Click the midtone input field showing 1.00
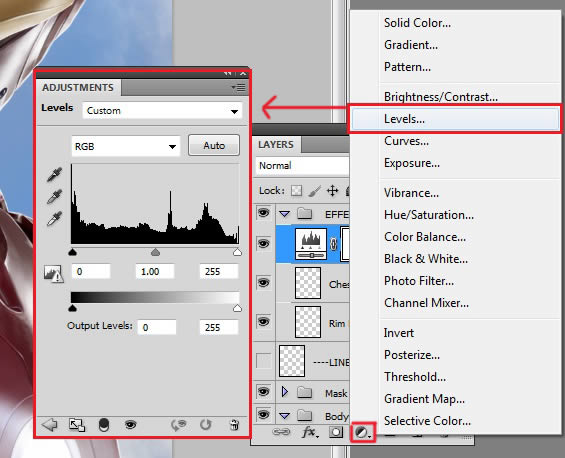This screenshot has height=458, width=565. click(x=155, y=271)
